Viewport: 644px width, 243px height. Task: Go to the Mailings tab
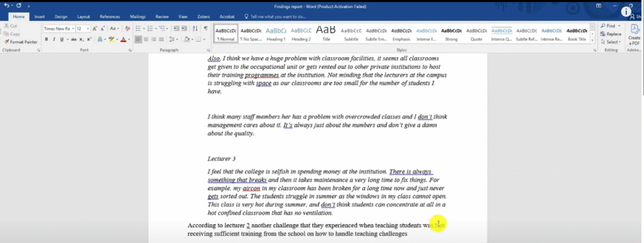point(138,17)
